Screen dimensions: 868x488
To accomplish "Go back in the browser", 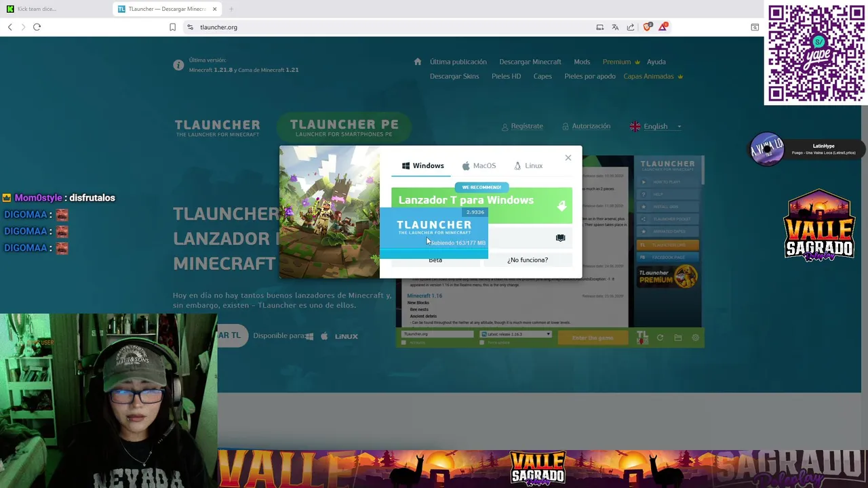I will coord(9,27).
